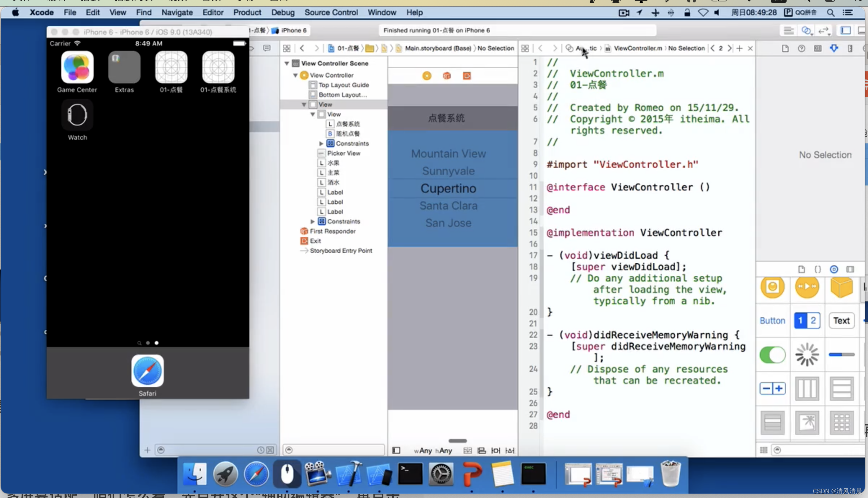Open the Product menu
This screenshot has height=498, width=868.
(247, 13)
